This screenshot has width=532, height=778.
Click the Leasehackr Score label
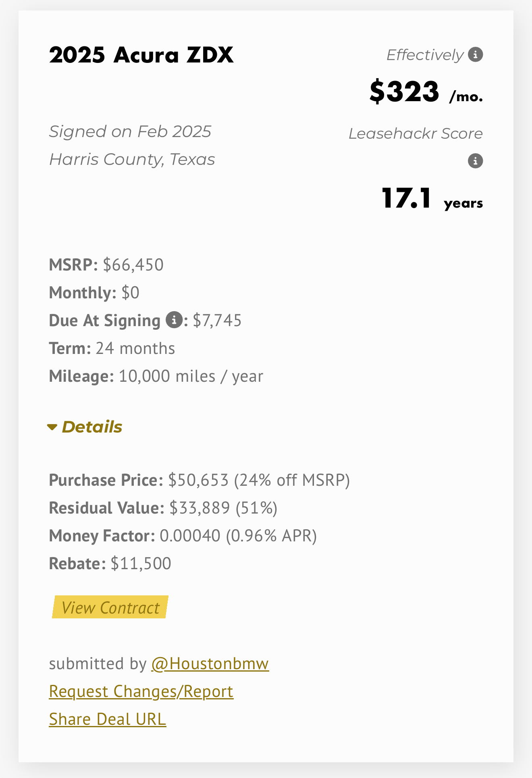pos(416,133)
